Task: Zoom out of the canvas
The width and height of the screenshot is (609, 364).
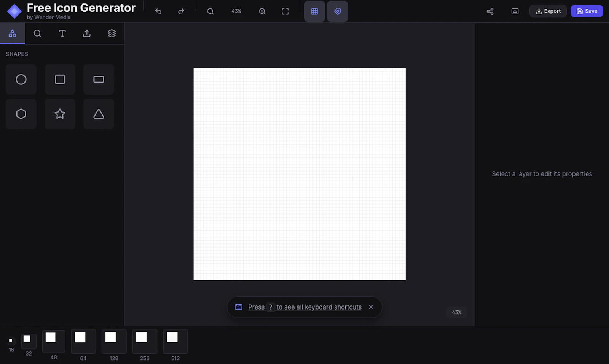Action: pos(210,11)
